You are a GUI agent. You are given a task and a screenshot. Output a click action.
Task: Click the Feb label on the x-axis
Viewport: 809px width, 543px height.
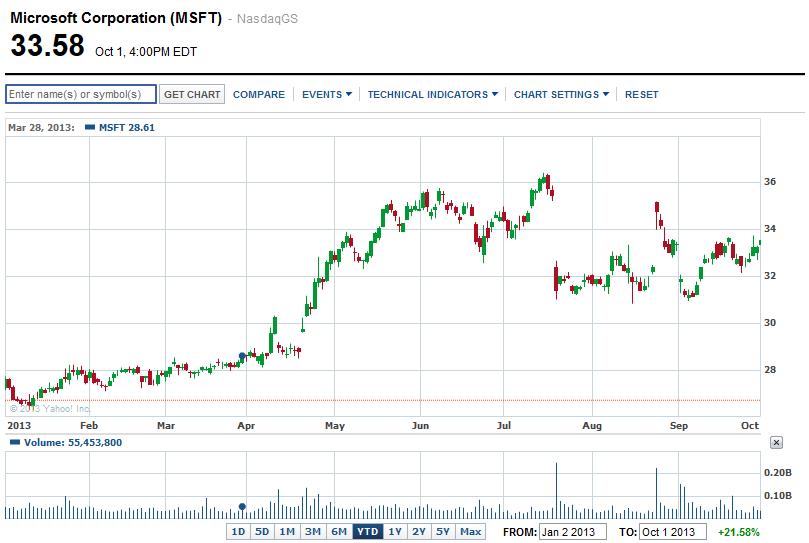(89, 426)
